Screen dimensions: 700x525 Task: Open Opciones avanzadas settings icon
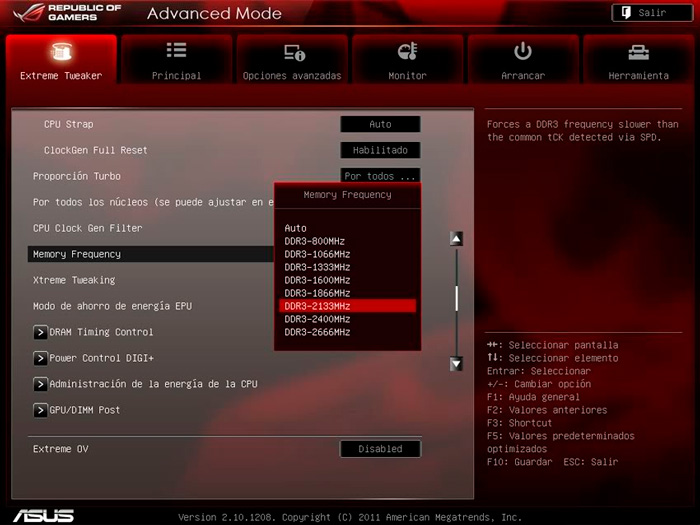tap(293, 52)
